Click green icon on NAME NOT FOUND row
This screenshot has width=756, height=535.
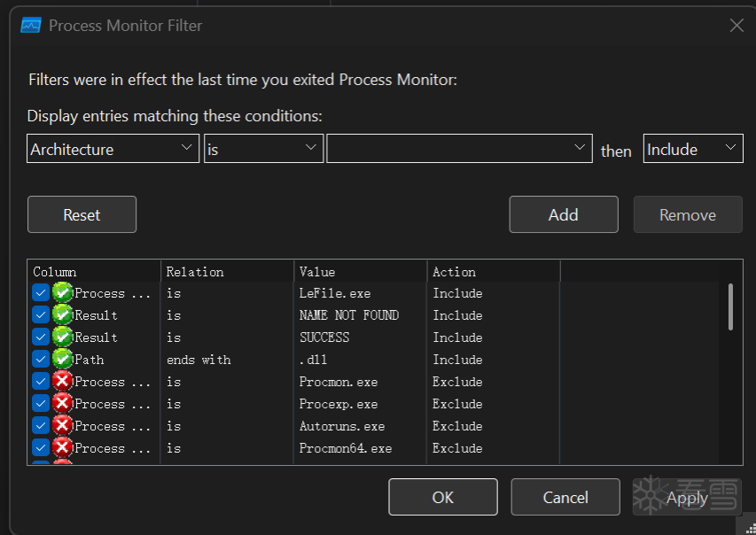pyautogui.click(x=62, y=314)
